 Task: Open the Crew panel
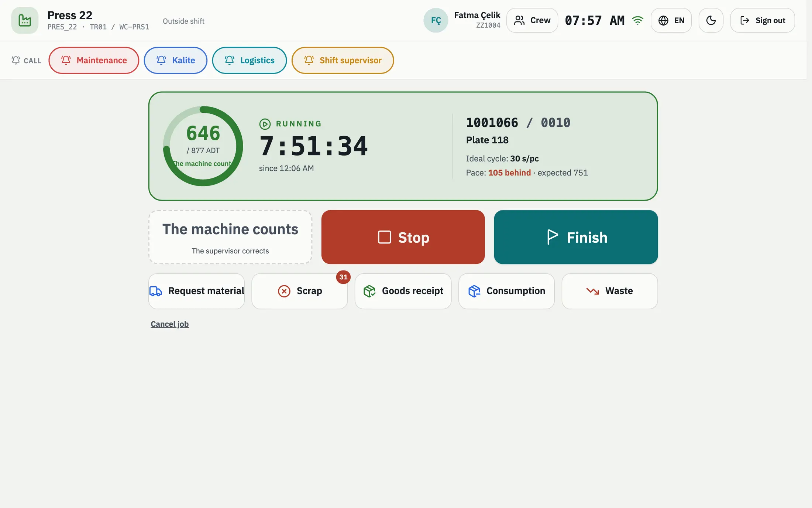tap(532, 20)
